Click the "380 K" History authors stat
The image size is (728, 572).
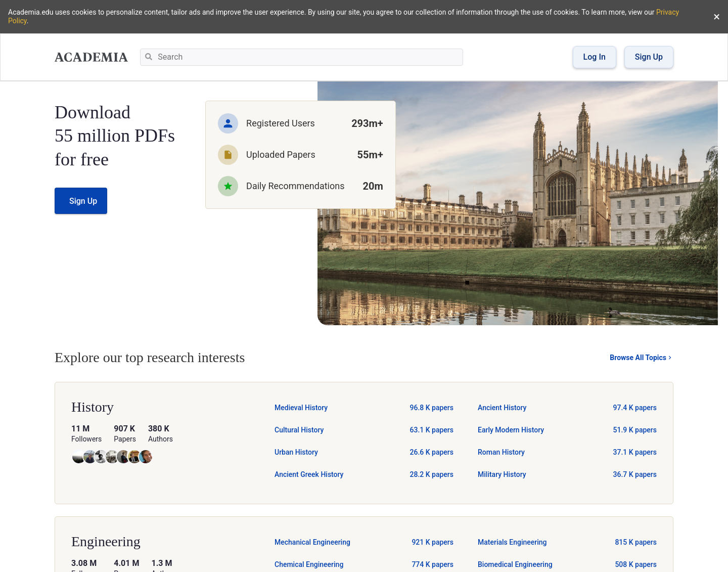point(159,428)
